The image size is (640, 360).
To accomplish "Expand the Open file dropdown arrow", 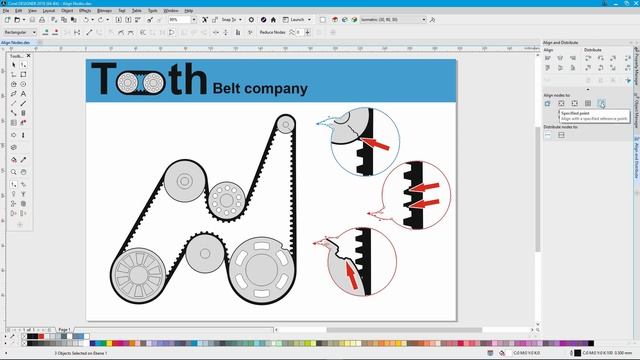I will coord(24,20).
